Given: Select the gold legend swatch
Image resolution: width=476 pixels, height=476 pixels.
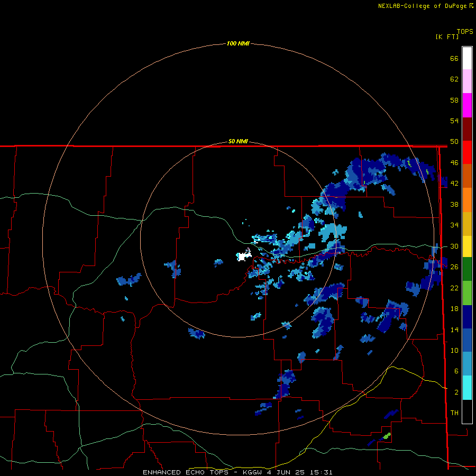Looking at the screenshot, I should (x=467, y=224).
